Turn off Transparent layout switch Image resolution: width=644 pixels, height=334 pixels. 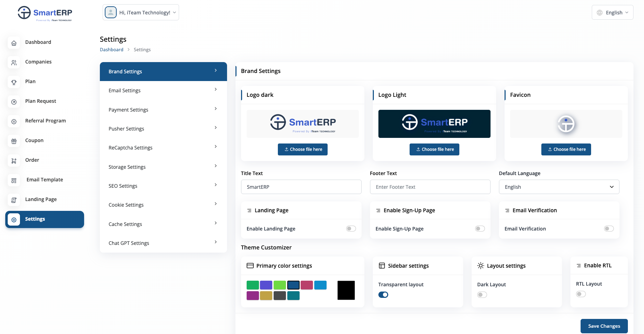point(383,295)
